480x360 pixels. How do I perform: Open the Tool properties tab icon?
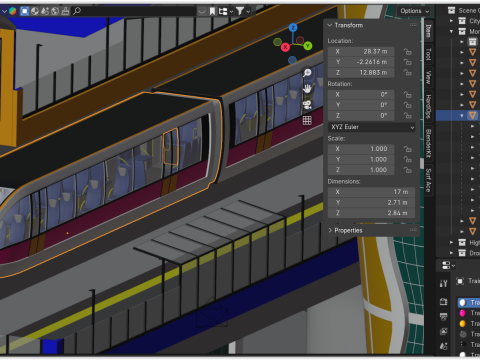click(x=443, y=283)
